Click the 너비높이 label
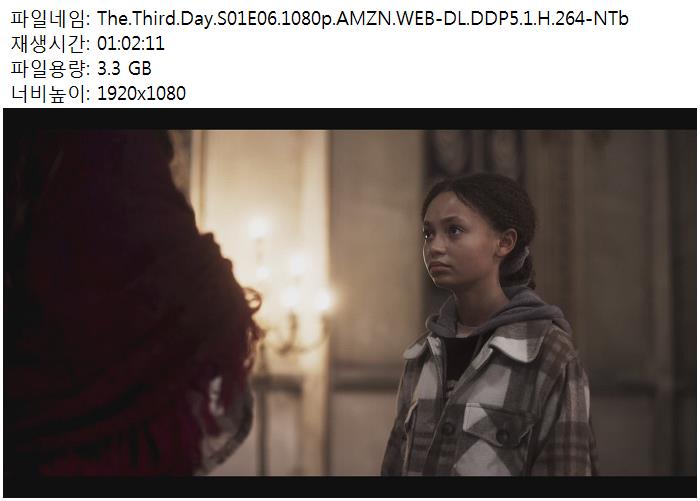Viewport: 700px width, 501px height. pos(48,94)
